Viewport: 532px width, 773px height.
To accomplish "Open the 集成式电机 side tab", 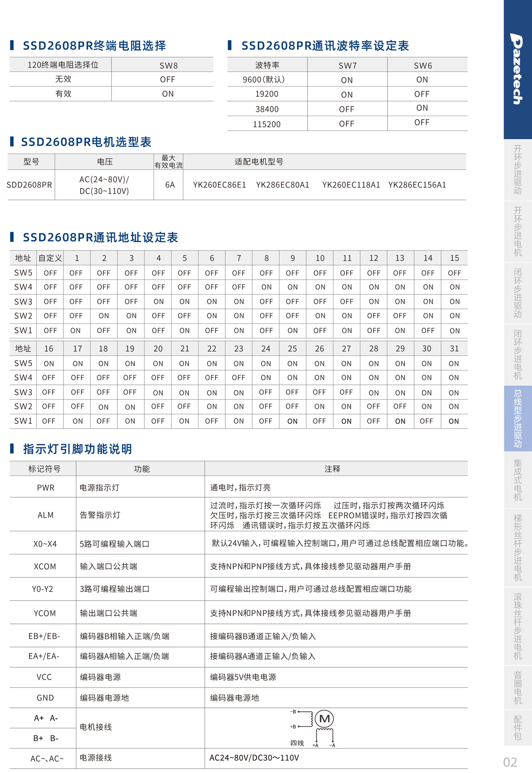I will tap(517, 480).
